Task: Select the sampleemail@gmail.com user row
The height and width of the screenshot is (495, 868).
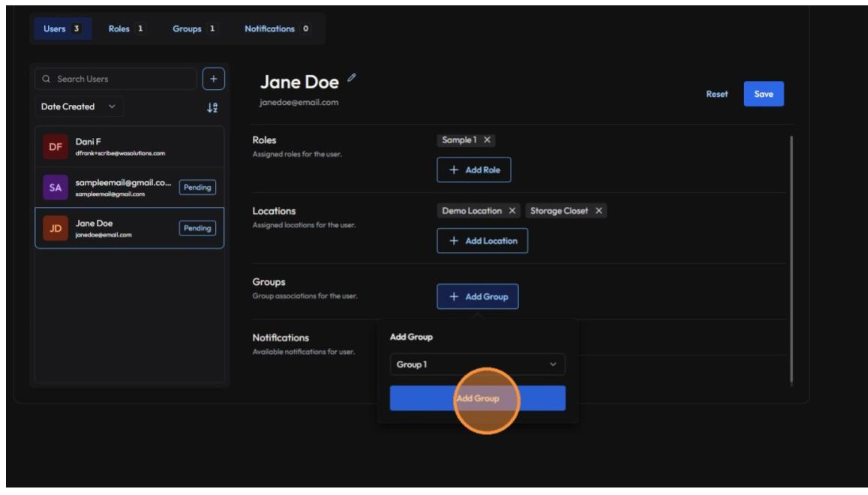Action: tap(130, 187)
